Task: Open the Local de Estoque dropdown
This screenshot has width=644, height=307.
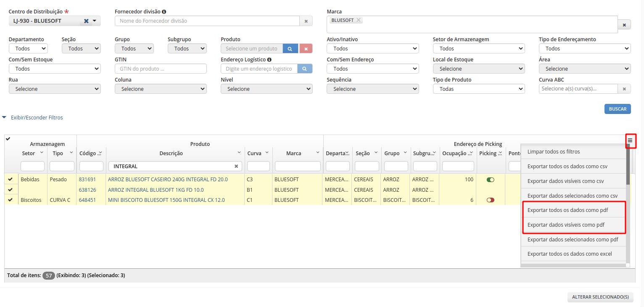Action: pyautogui.click(x=479, y=69)
